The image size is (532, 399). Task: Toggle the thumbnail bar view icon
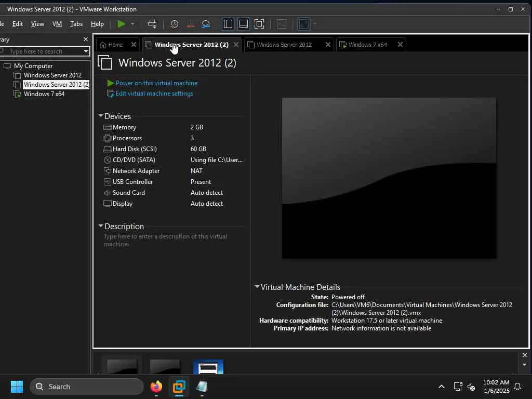[x=244, y=24]
